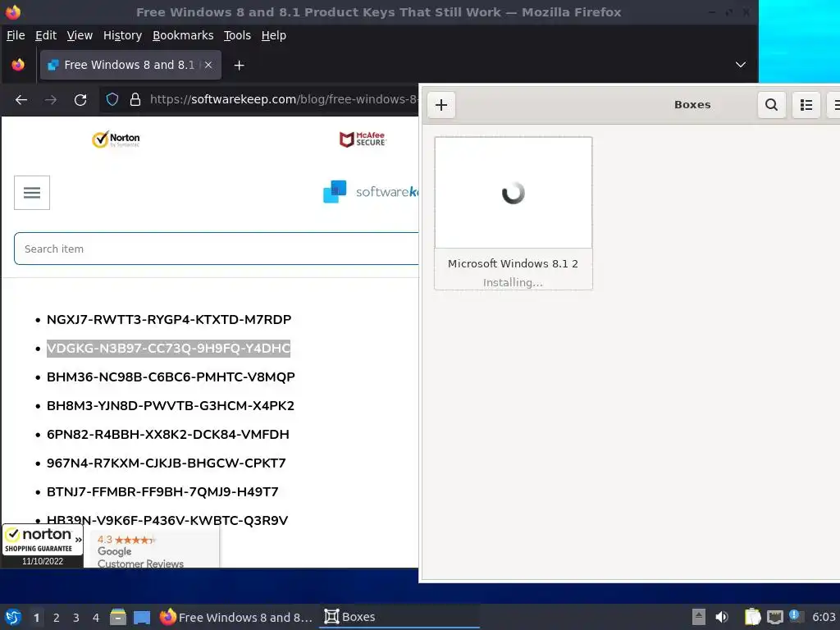Open the File menu in Firefox
The width and height of the screenshot is (840, 630).
[16, 35]
